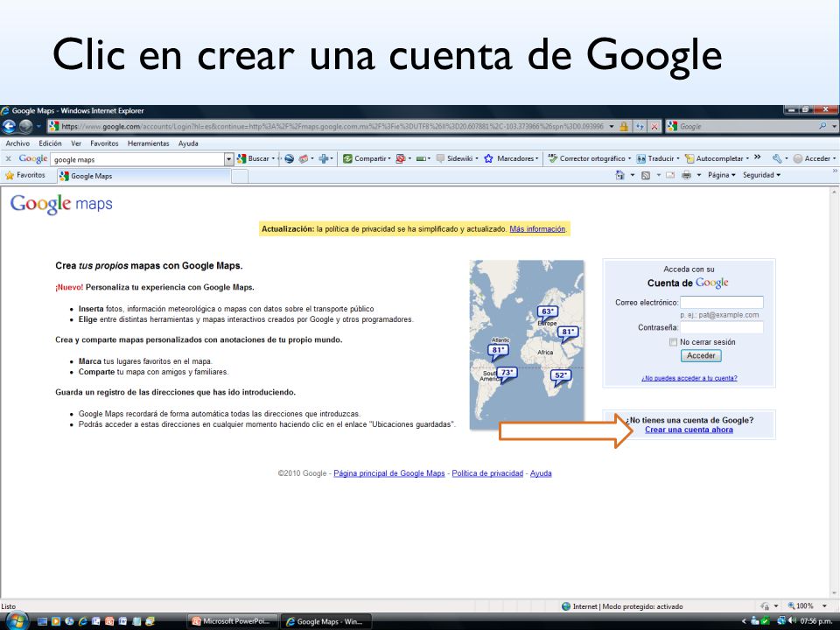Click the Correo electrónico input field
840x630 pixels.
[x=722, y=302]
